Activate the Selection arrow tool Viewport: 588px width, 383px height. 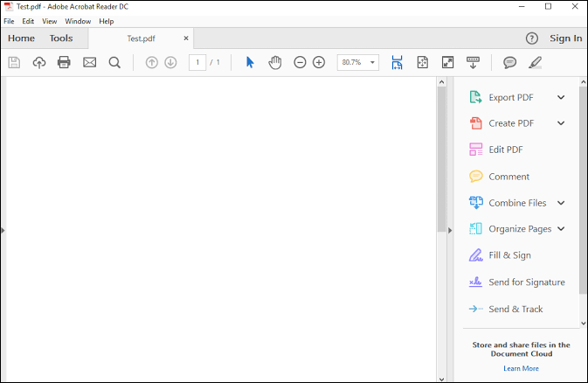click(x=250, y=62)
